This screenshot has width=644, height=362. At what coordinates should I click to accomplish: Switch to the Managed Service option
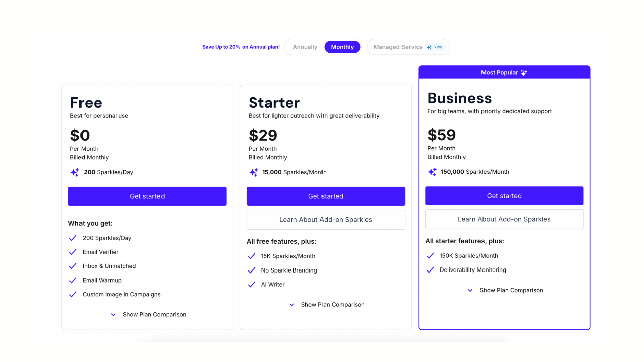[398, 47]
